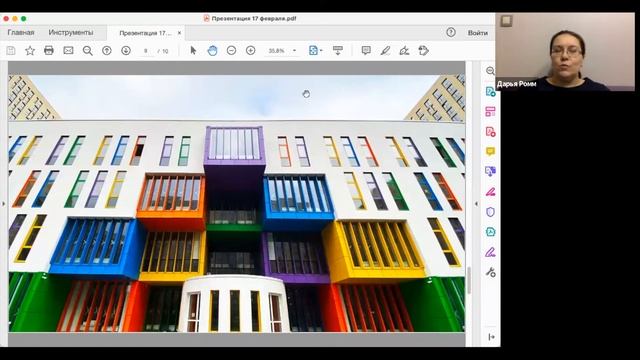Image resolution: width=640 pixels, height=360 pixels.
Task: Close the Презентация 17 document tab
Action: coord(179,33)
